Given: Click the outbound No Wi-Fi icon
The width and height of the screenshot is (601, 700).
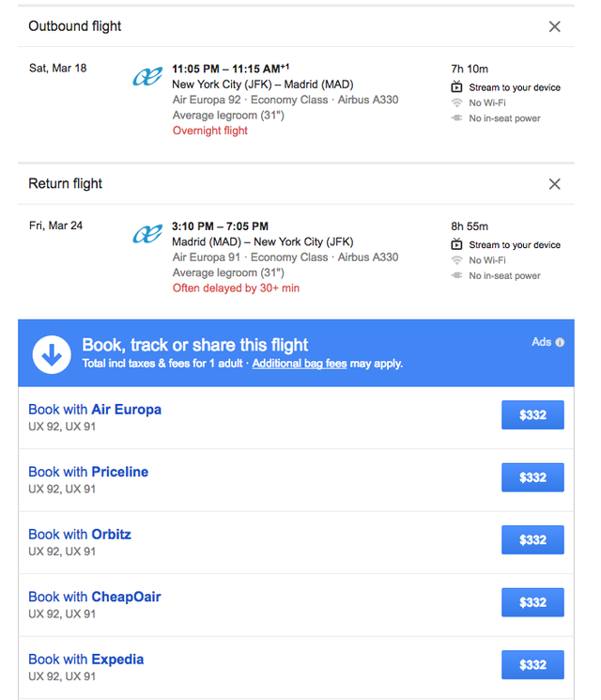Looking at the screenshot, I should coord(457,103).
